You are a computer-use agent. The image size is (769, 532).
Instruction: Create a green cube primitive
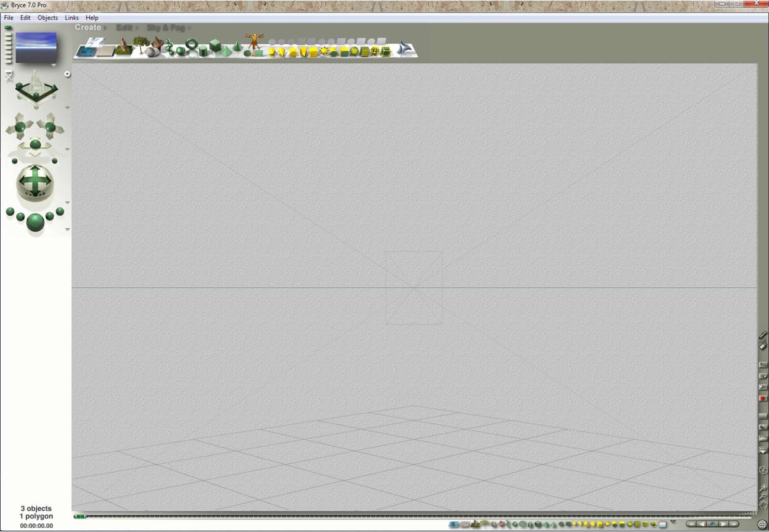coord(215,46)
